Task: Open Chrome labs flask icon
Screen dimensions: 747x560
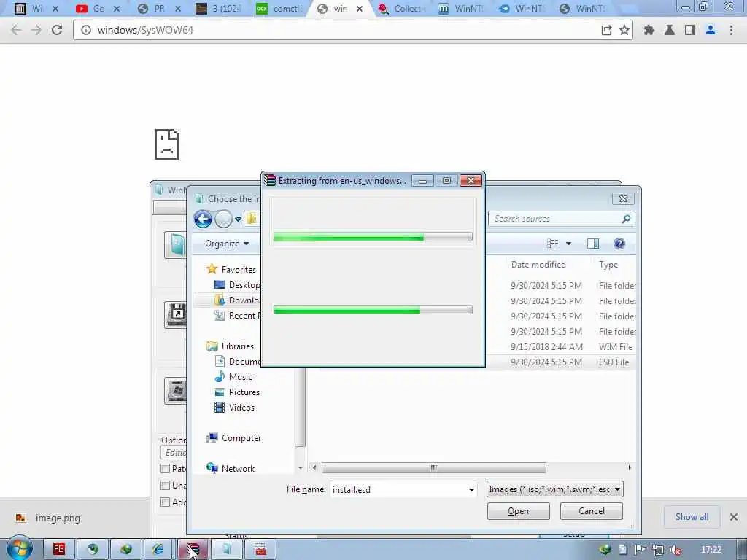Action: (x=670, y=30)
